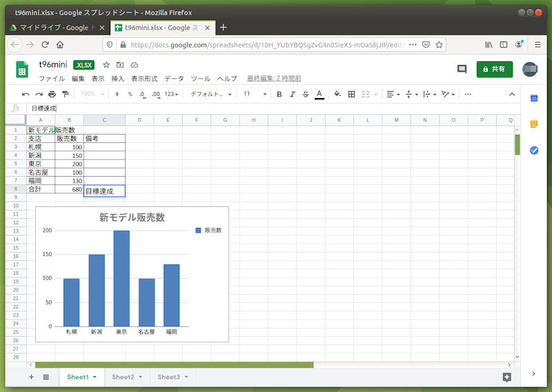552x392 pixels.
Task: Open the ヘルプ menu
Action: coord(227,78)
